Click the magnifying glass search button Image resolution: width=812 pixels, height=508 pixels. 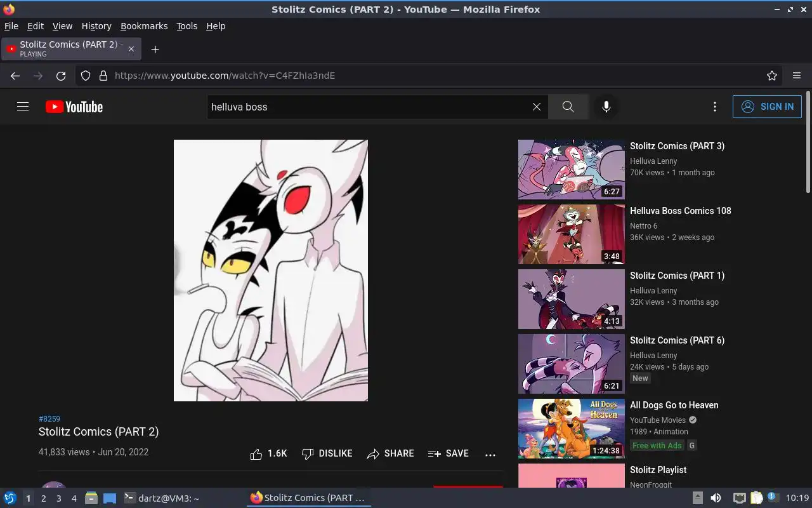point(568,107)
